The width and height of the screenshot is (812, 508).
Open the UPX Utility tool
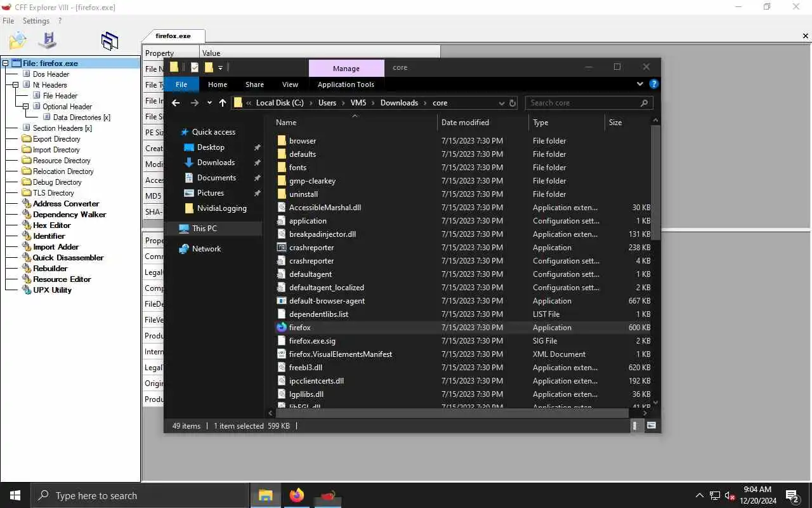tap(52, 290)
